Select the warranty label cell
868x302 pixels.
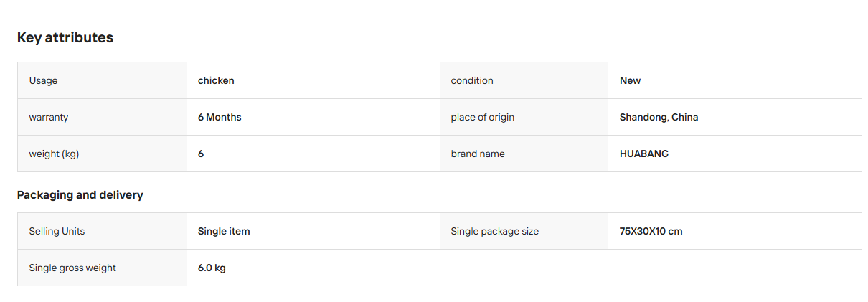102,117
